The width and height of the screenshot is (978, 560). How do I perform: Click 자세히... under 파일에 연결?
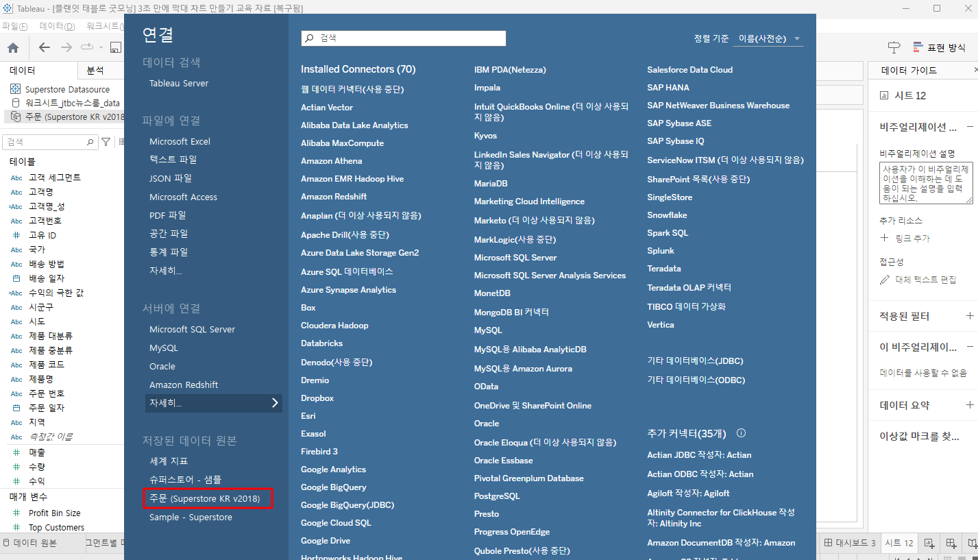point(166,270)
